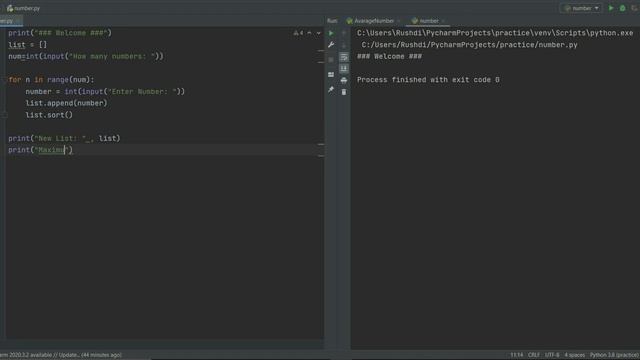Clear console output with the trash icon
Screen dimensions: 640x360
point(344,92)
